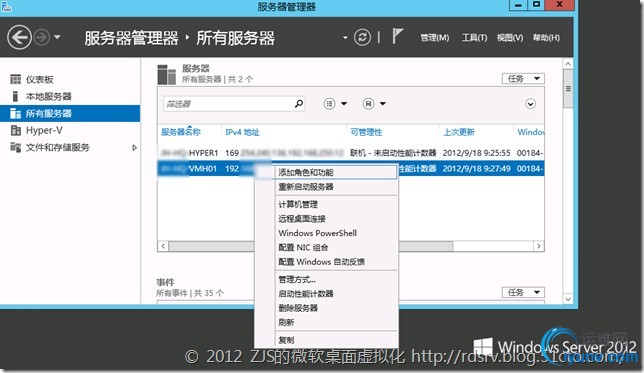Sort by IPv4 地址 column header

point(242,132)
